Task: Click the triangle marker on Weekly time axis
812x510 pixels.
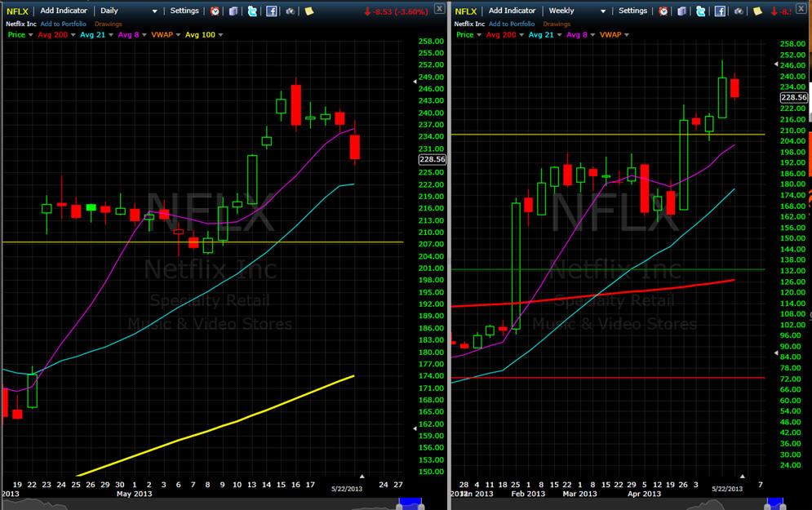Action: point(742,476)
